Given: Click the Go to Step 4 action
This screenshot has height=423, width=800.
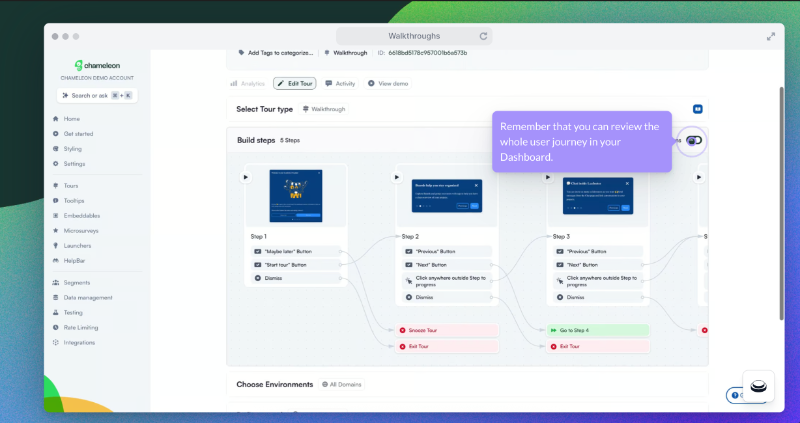Looking at the screenshot, I should (x=598, y=330).
